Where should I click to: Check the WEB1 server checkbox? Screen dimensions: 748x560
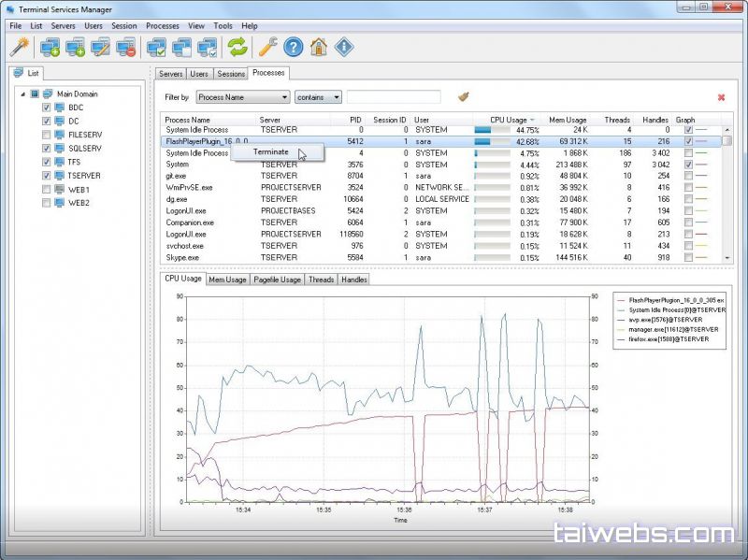click(46, 189)
